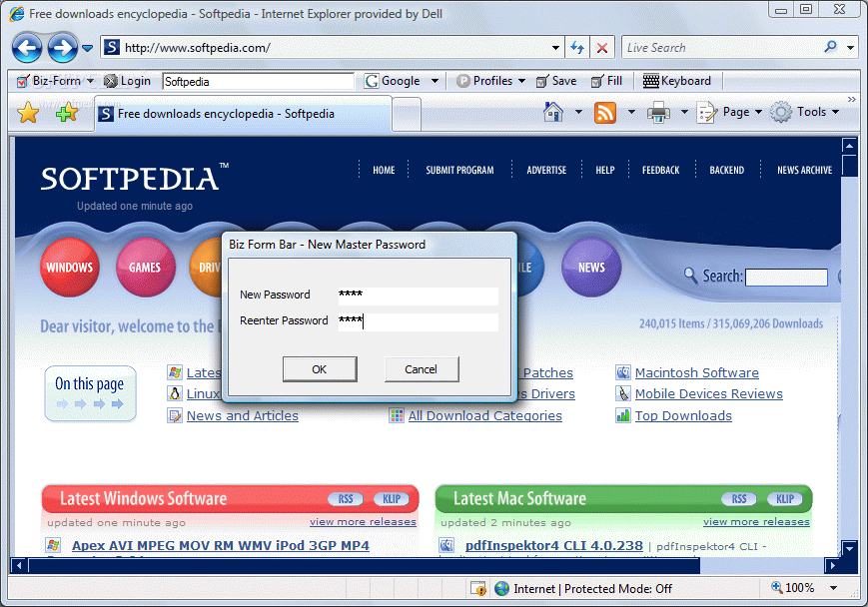Click the Add to Favorites icon
Image resolution: width=868 pixels, height=607 pixels.
pyautogui.click(x=68, y=113)
